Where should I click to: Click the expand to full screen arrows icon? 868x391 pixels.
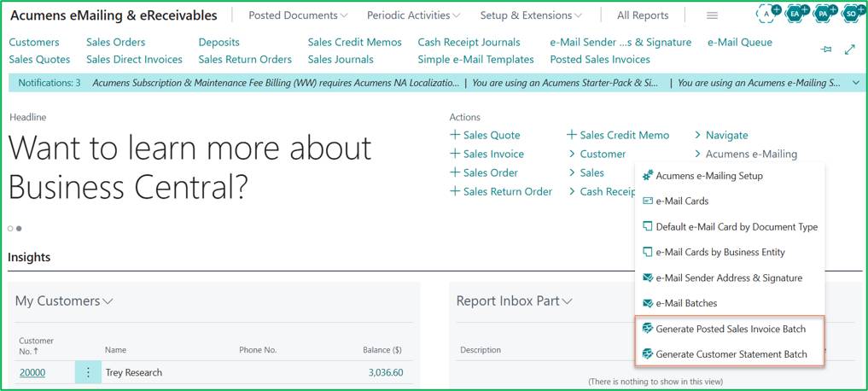coord(850,50)
